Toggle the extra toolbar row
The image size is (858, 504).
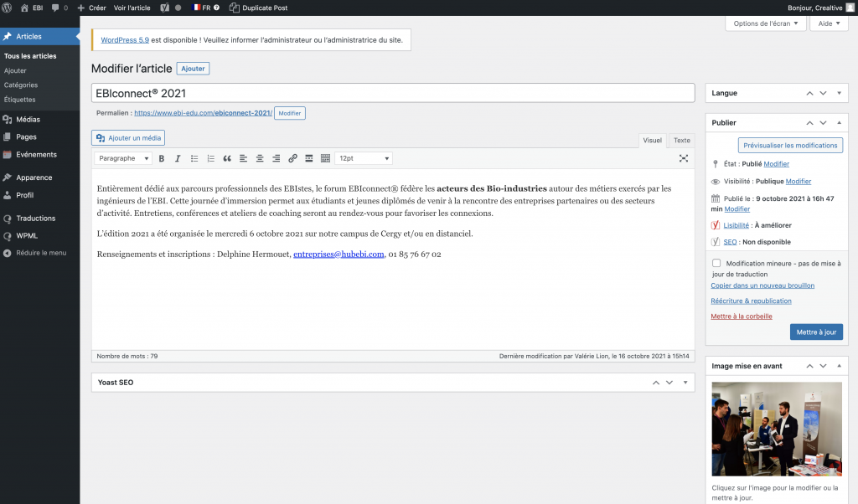click(x=326, y=158)
